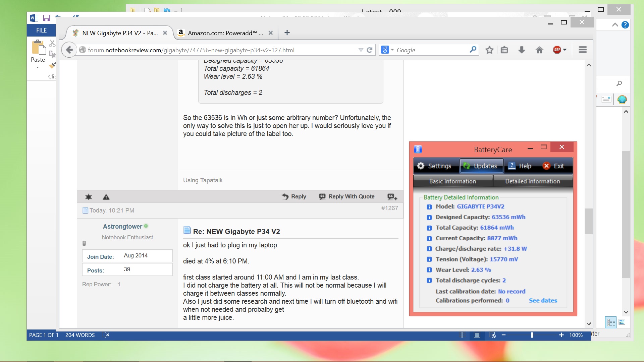644x362 pixels.
Task: Click Word 100% zoom level
Action: point(576,335)
